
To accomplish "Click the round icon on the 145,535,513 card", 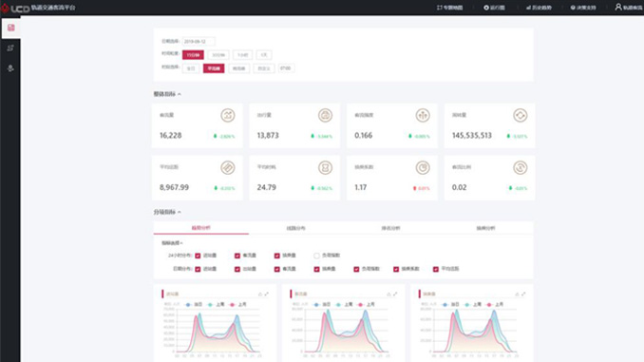I will [x=521, y=116].
